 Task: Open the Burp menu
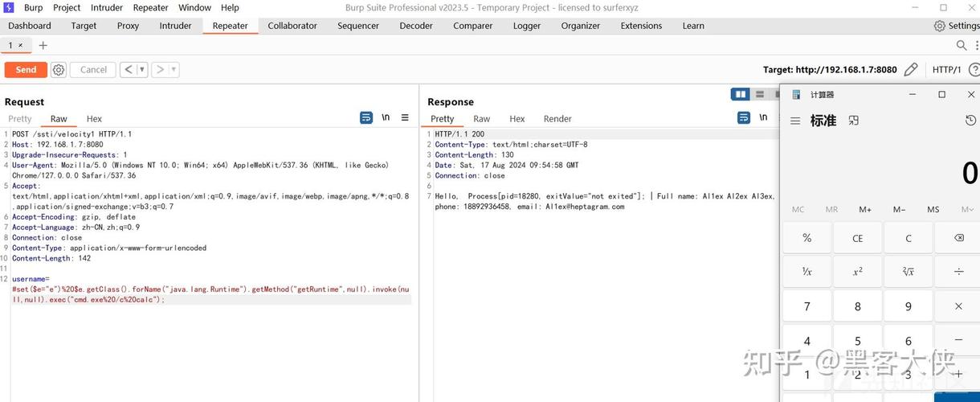tap(33, 7)
